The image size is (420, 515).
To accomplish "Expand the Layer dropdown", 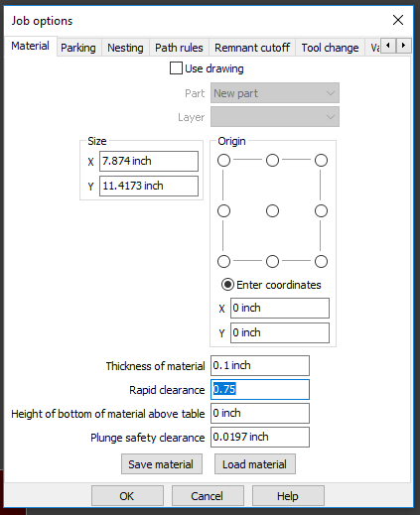I will 275,117.
